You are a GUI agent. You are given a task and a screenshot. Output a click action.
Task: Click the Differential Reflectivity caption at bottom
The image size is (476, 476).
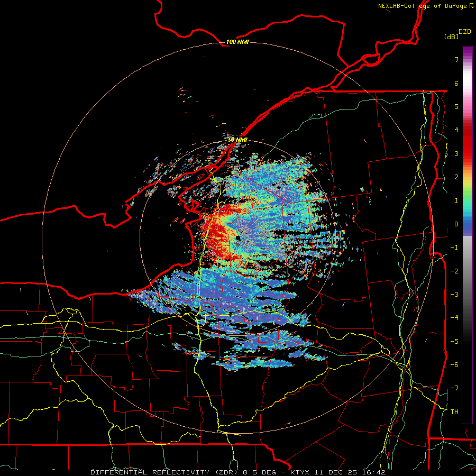(238, 472)
